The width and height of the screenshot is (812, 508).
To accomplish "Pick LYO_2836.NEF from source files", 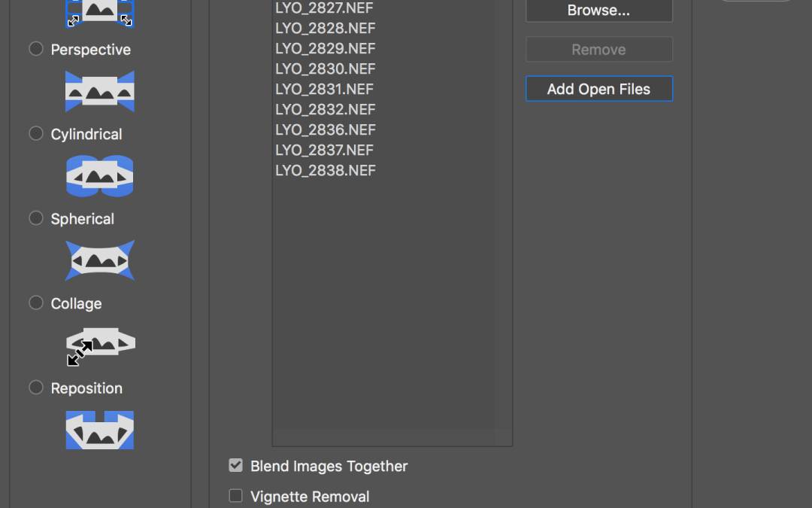I will (x=325, y=129).
